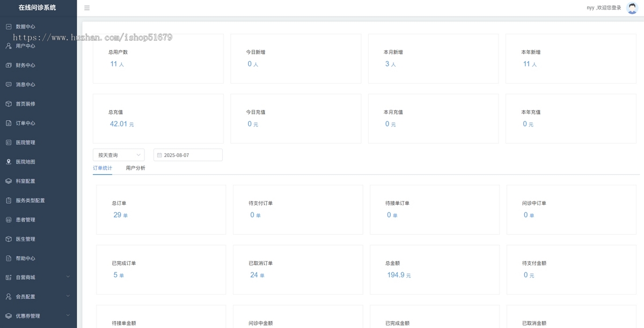This screenshot has height=328, width=644.
Task: Open 财务中心 menu item
Action: point(38,65)
